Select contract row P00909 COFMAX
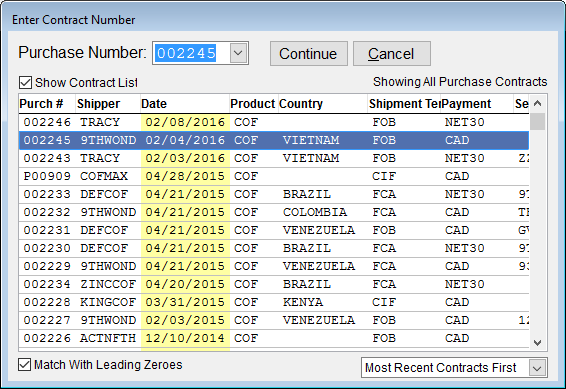The width and height of the screenshot is (566, 389). [274, 176]
